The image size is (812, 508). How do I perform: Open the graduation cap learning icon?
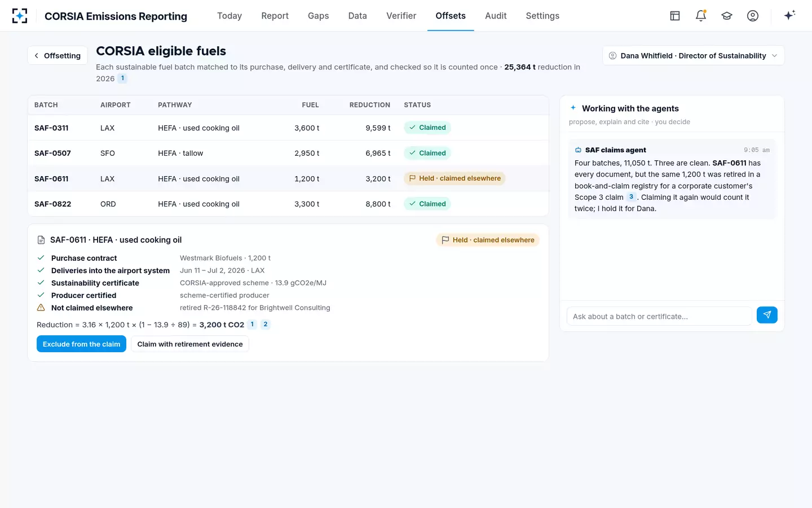727,16
